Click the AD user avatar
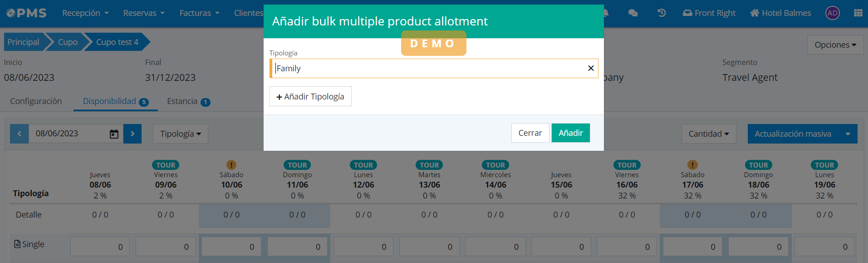The width and height of the screenshot is (868, 263). click(x=832, y=13)
